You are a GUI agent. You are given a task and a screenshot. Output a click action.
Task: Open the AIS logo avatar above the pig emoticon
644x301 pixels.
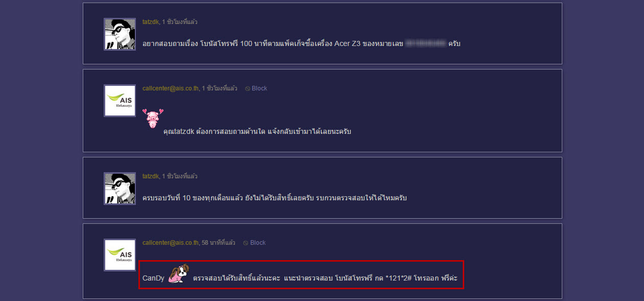(120, 101)
